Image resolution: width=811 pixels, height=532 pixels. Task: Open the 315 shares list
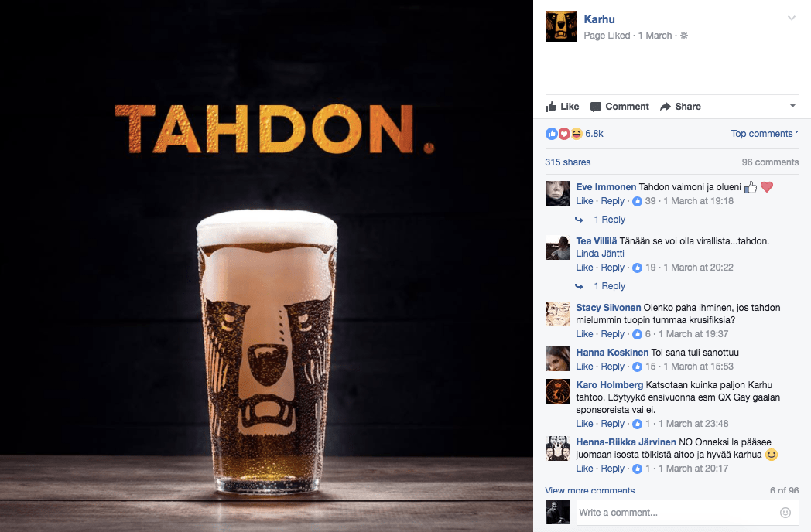tap(567, 162)
